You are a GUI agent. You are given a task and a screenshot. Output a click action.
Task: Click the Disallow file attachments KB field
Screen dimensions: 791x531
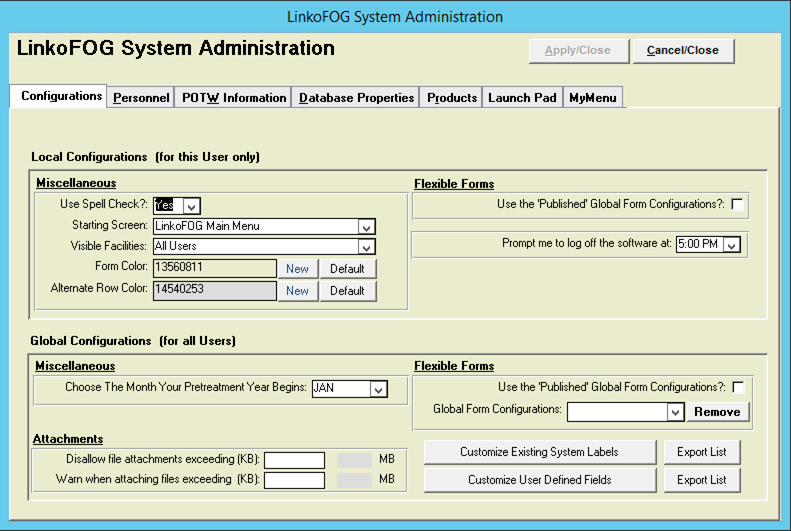(294, 460)
